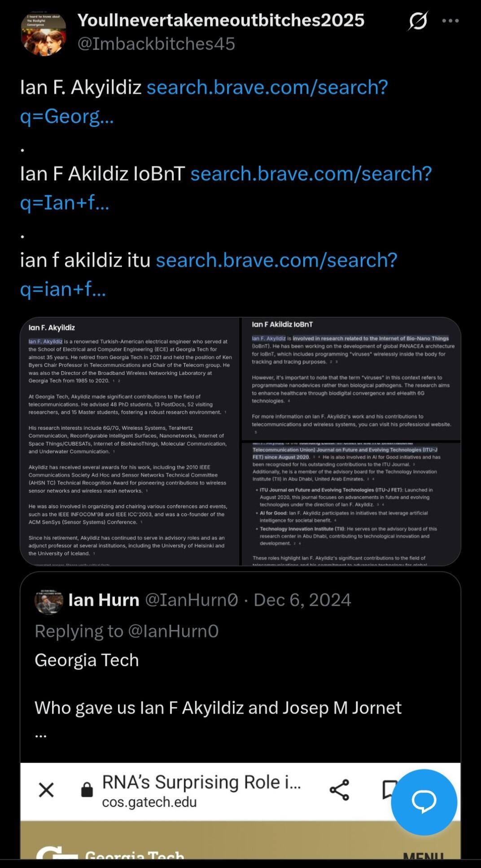View the ITU Journal search result screenshot
The image size is (481, 868).
point(351,504)
